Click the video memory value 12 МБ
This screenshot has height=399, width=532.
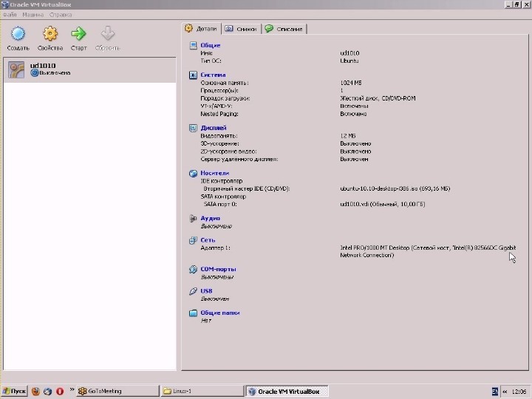click(348, 136)
